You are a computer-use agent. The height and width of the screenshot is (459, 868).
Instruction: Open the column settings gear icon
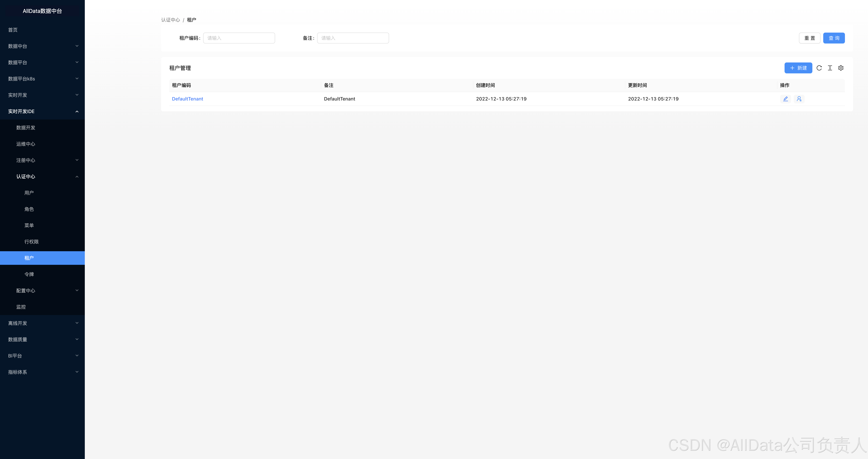point(841,68)
